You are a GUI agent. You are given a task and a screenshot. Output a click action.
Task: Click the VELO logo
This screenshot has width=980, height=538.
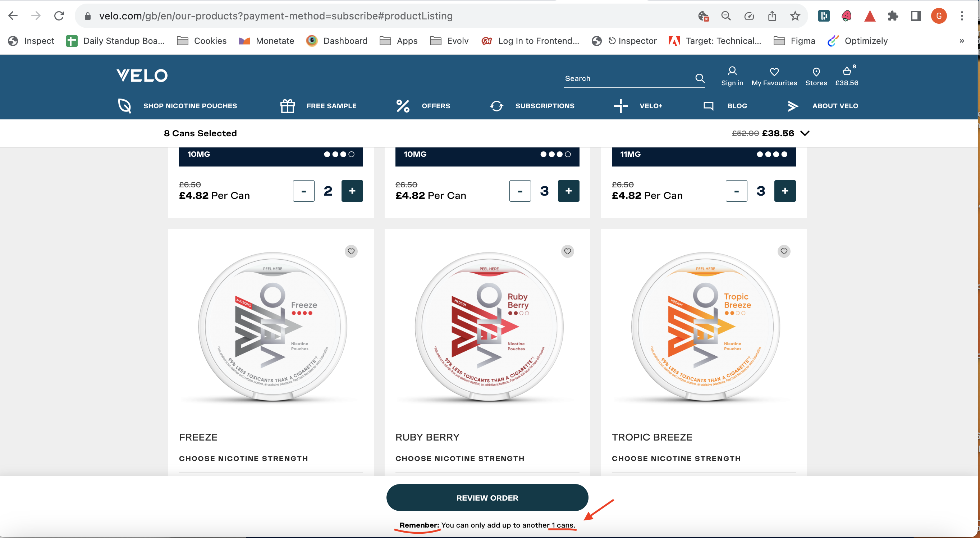coord(142,75)
